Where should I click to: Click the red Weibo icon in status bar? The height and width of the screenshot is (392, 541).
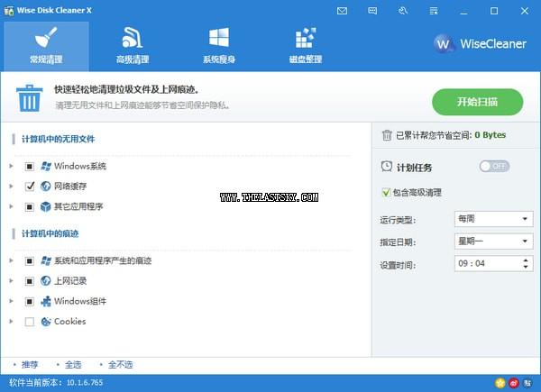(514, 383)
